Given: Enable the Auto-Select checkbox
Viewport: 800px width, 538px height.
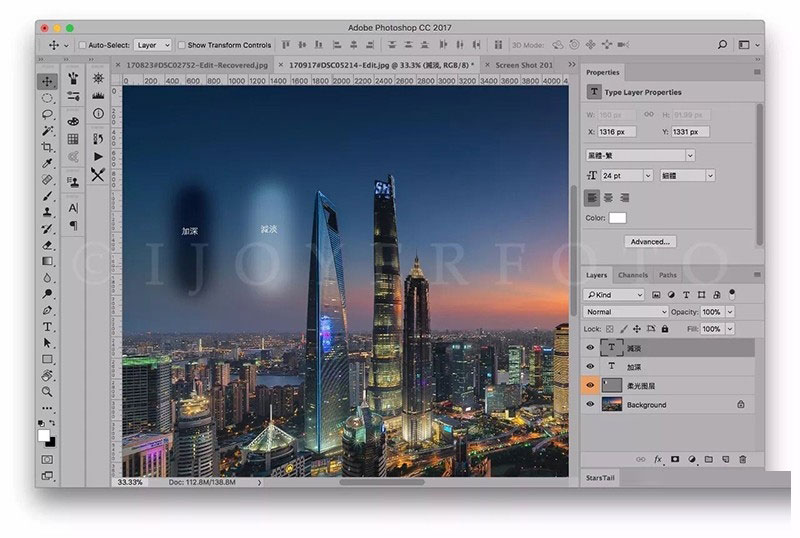Looking at the screenshot, I should (x=81, y=45).
